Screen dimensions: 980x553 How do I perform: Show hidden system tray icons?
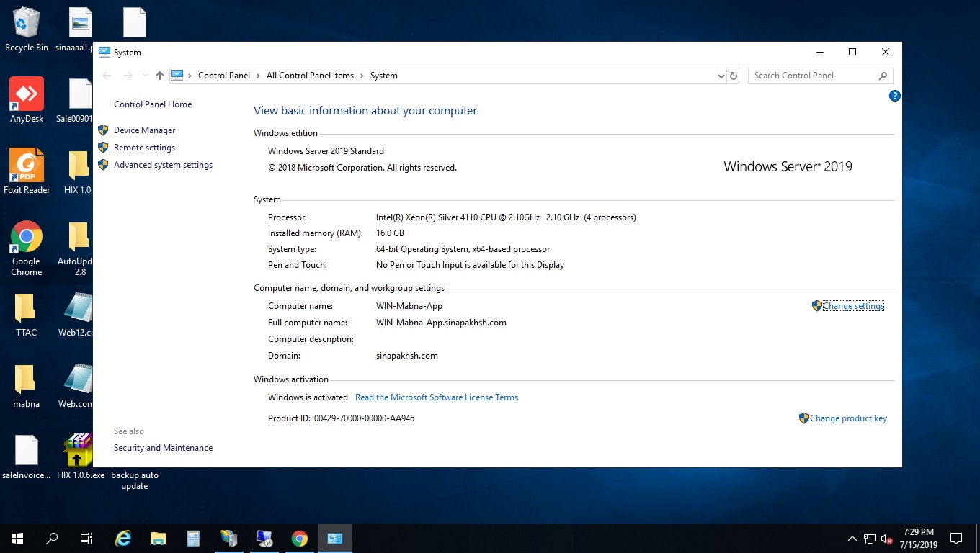852,539
